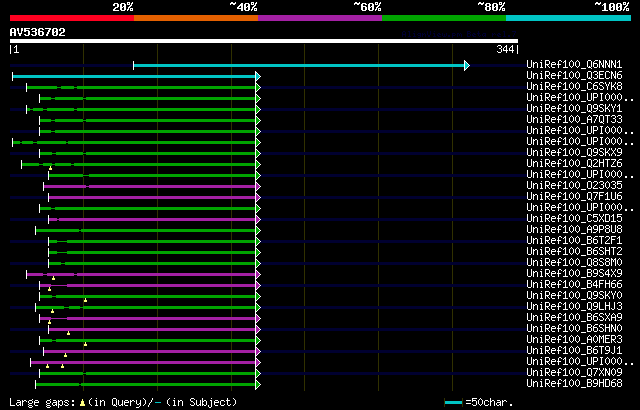Open the UniRef100_Q3ECN6 hit label
The image size is (640, 410).
point(574,75)
